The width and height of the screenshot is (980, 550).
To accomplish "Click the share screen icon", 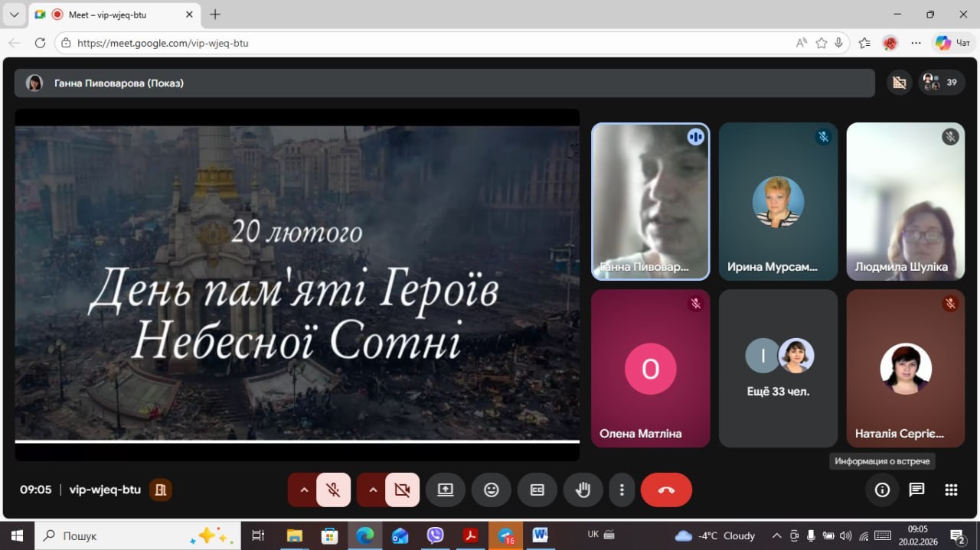I will tap(446, 490).
